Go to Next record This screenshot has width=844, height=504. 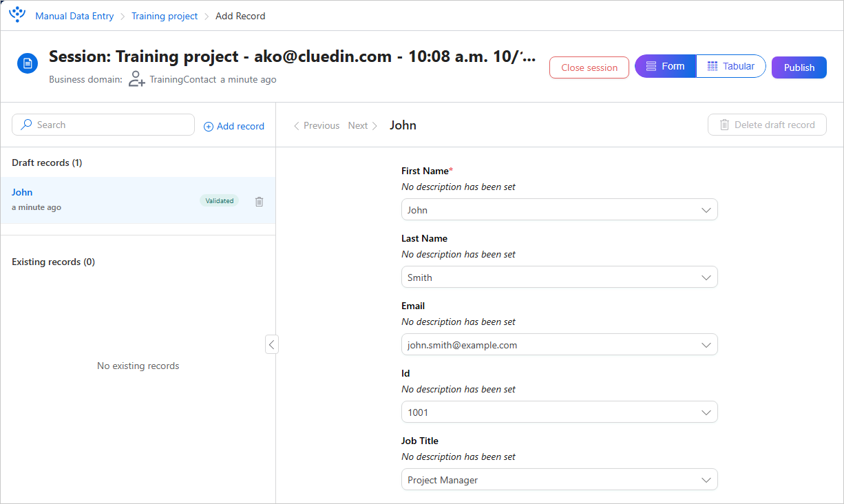pos(363,125)
